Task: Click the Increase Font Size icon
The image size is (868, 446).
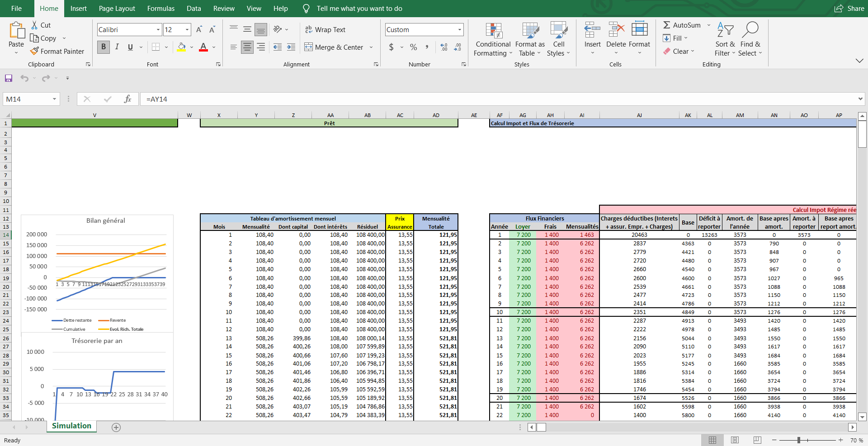Action: (199, 30)
